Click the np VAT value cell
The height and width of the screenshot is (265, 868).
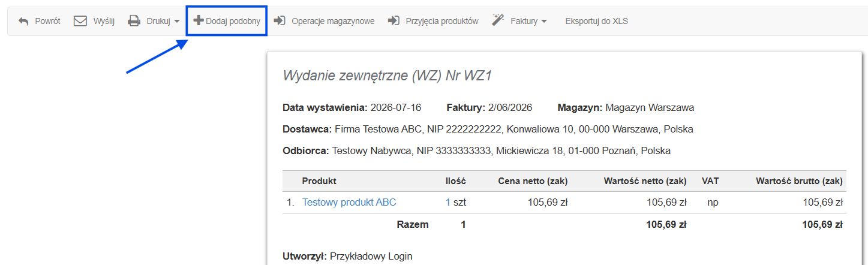(x=713, y=203)
